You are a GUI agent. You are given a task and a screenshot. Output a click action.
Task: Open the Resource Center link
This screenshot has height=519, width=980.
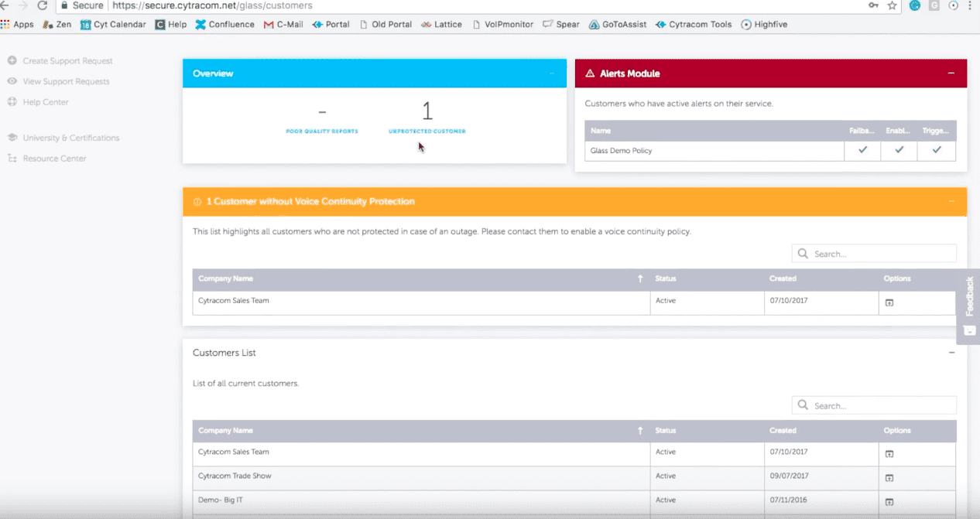coord(54,159)
